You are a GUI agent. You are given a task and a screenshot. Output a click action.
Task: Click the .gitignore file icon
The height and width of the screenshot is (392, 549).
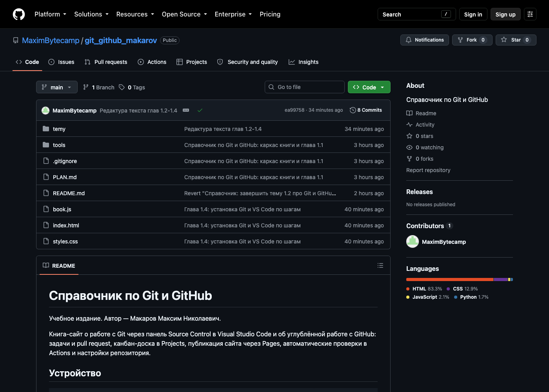[x=46, y=161]
